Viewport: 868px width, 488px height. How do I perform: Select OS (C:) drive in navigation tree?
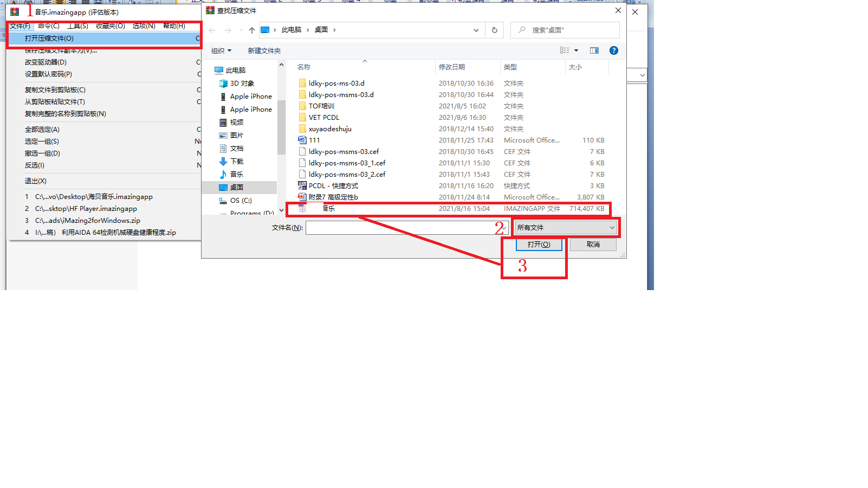241,201
